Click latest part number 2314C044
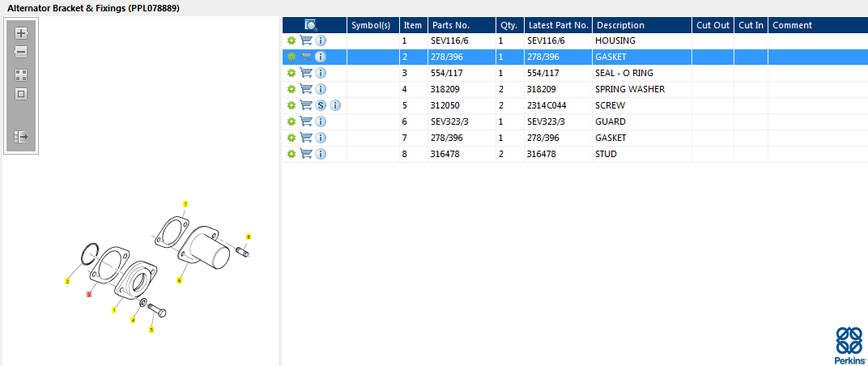The image size is (868, 366). tap(549, 105)
